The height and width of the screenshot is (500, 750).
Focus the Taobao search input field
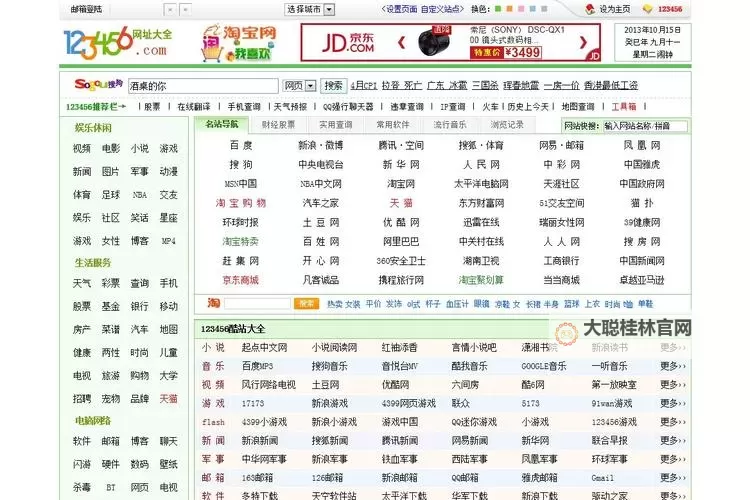257,303
